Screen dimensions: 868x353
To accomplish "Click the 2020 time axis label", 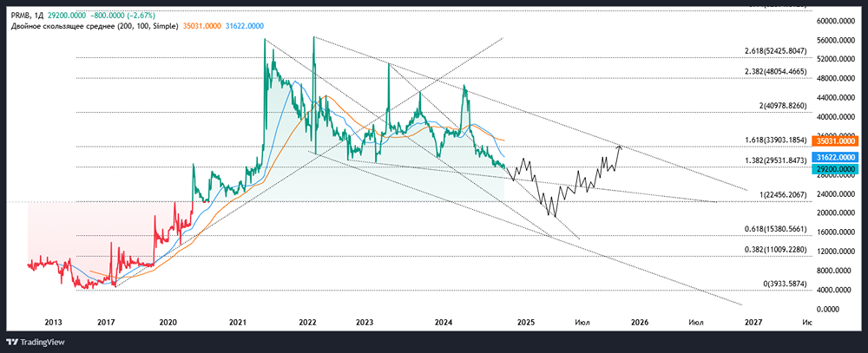I will coord(168,322).
